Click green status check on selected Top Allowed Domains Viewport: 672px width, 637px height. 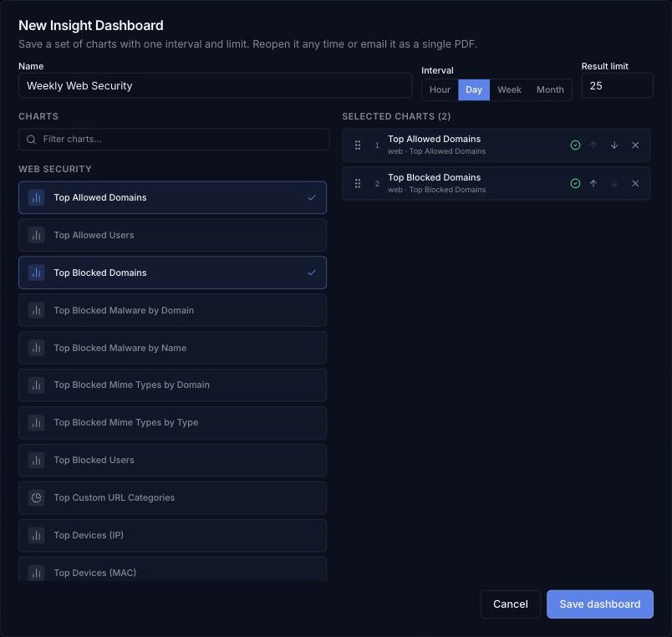click(575, 145)
